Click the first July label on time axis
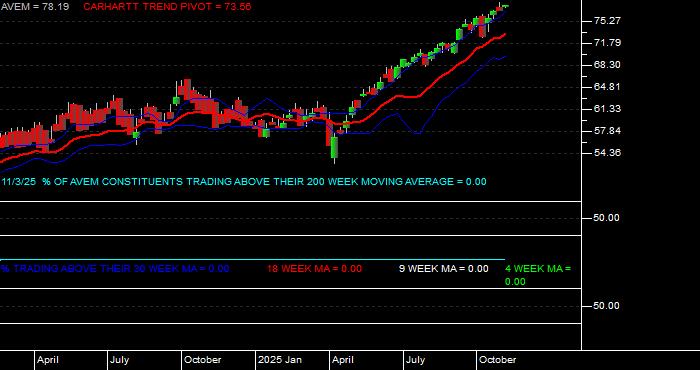The width and height of the screenshot is (700, 370). tap(120, 360)
